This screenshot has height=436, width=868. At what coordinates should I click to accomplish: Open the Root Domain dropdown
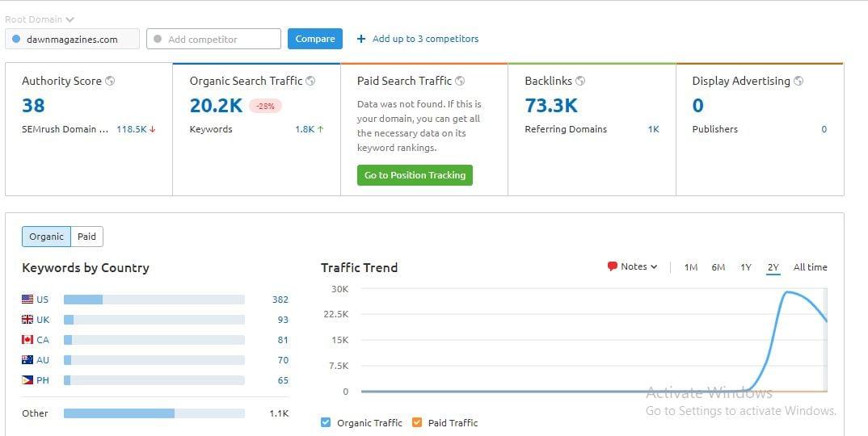[x=40, y=19]
